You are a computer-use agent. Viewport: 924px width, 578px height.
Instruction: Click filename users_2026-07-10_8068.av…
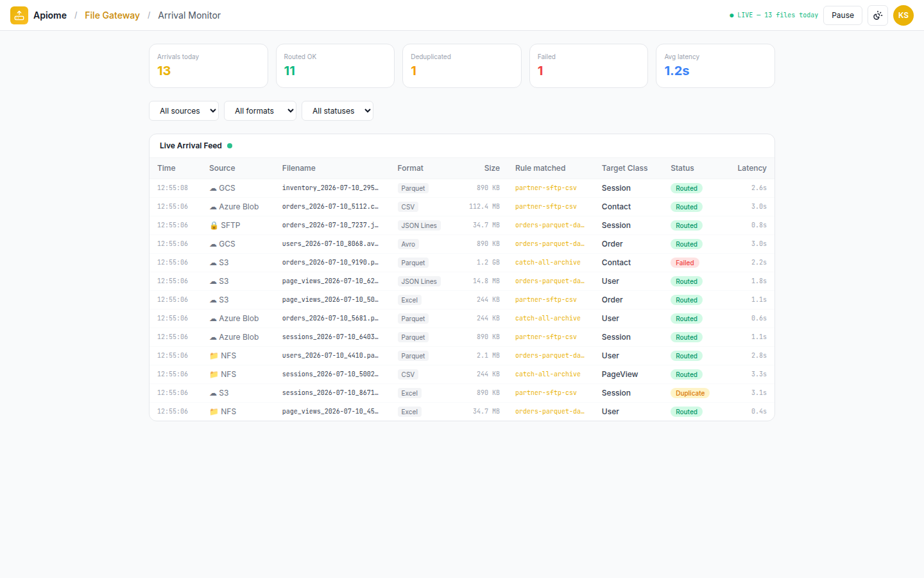(330, 244)
